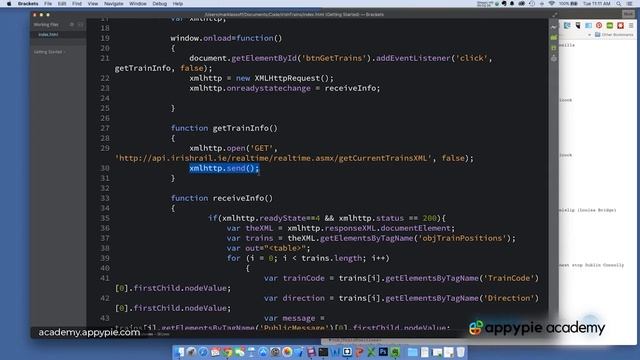
Task: Click the clock showing Tue 11:11 AM
Action: 596,4
